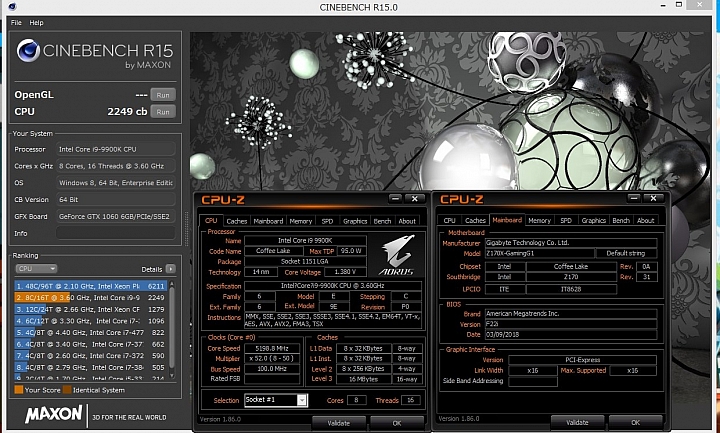Click the Info input field
The width and height of the screenshot is (720, 433).
[x=116, y=233]
